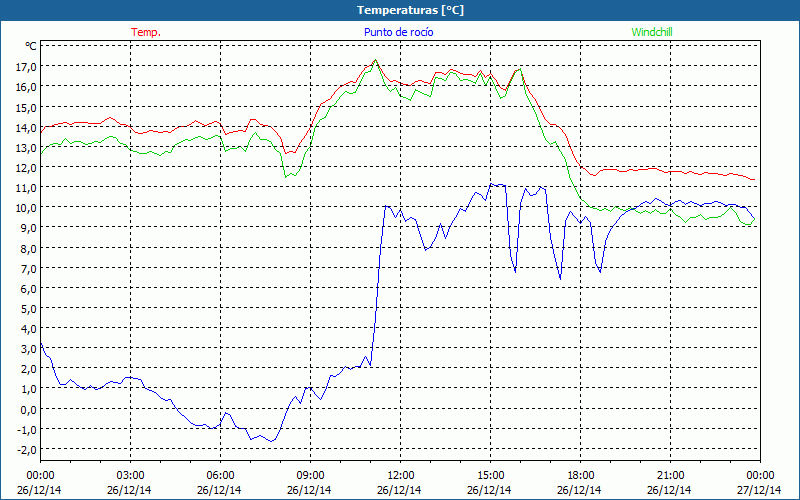Click the 9,0 y-axis value

coord(29,228)
